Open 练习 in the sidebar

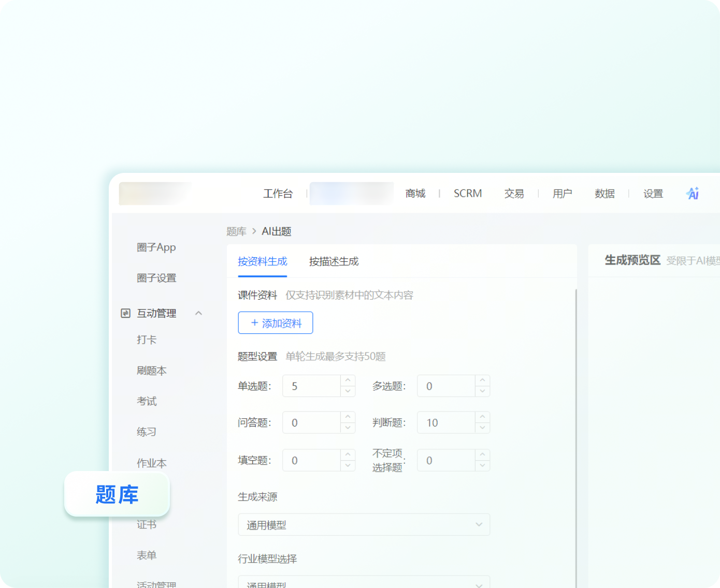[147, 432]
